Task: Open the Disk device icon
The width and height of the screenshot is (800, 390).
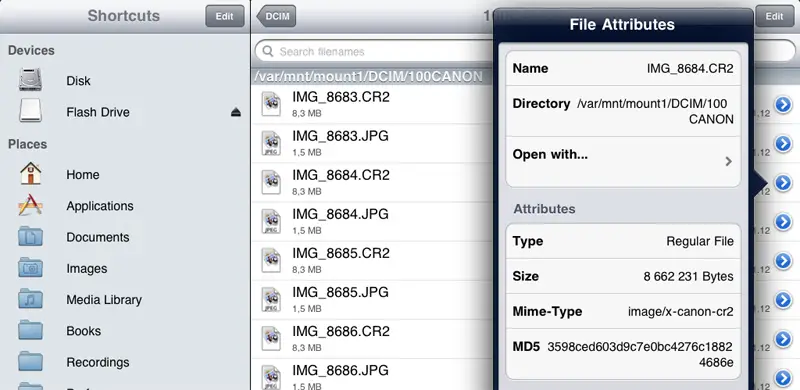Action: 30,80
